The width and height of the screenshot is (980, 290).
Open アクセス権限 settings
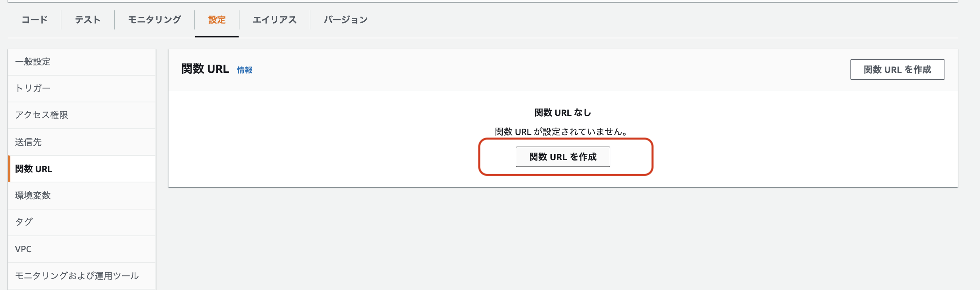point(41,115)
